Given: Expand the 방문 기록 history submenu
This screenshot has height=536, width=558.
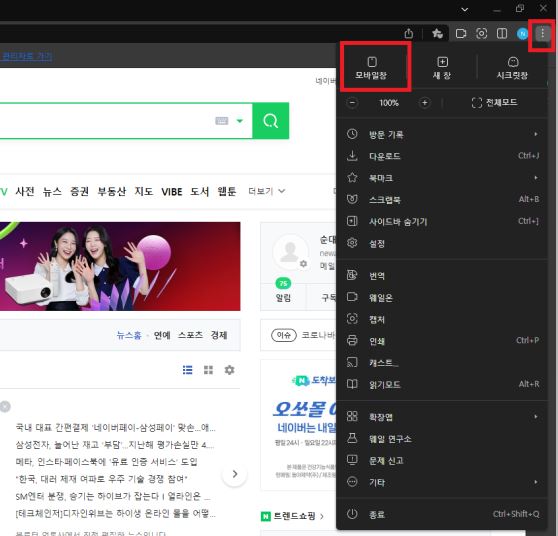Looking at the screenshot, I should click(x=442, y=134).
